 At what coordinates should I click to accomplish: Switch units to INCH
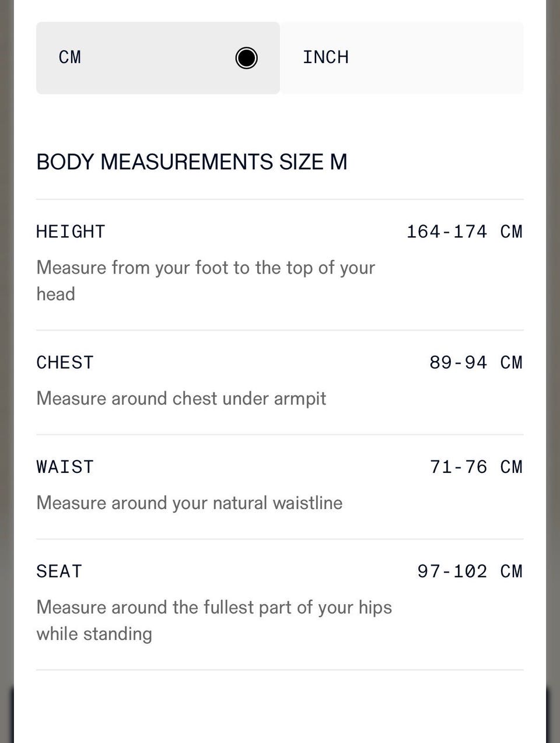tap(325, 57)
